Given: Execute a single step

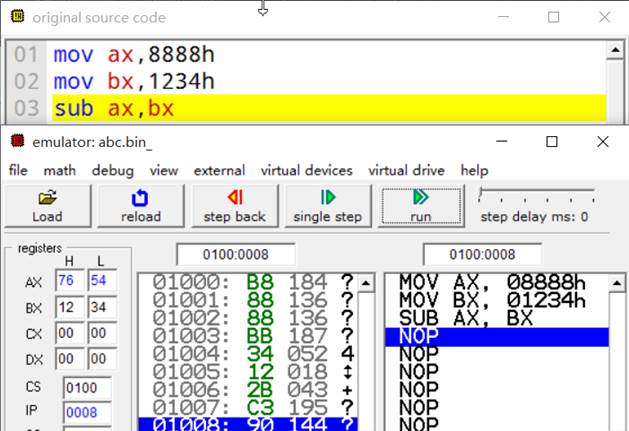Looking at the screenshot, I should point(327,206).
